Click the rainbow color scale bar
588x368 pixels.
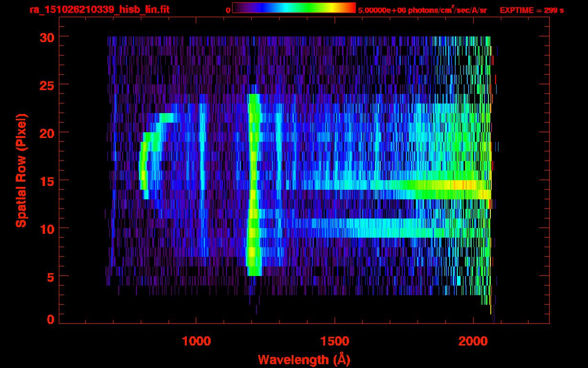coord(294,8)
